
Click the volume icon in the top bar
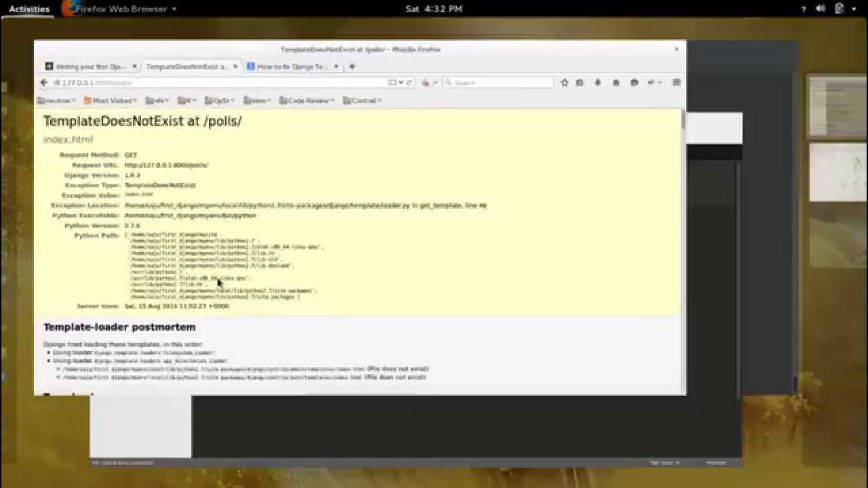click(821, 9)
